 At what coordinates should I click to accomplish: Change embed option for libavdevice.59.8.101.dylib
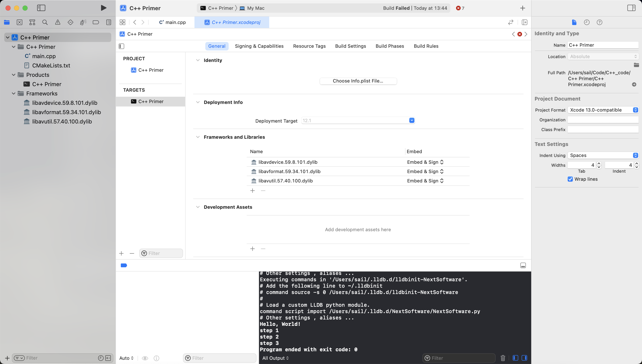pyautogui.click(x=425, y=162)
